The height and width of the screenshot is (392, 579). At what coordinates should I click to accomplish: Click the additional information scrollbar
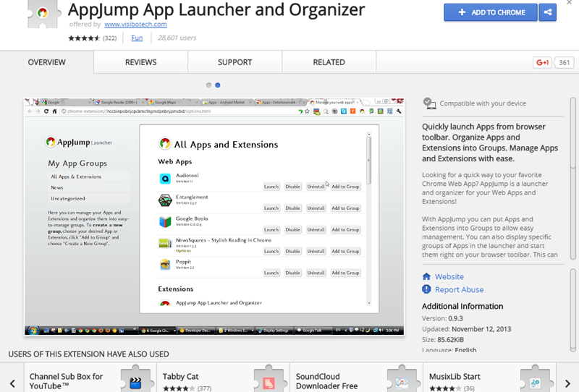[572, 310]
